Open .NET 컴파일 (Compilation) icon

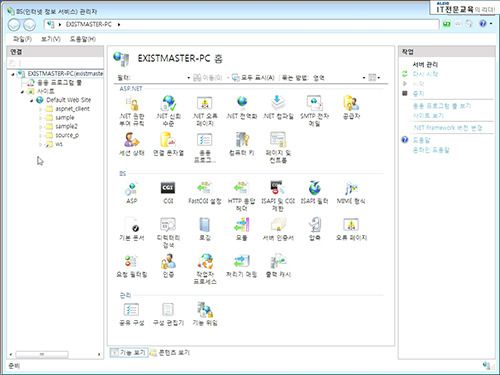278,107
